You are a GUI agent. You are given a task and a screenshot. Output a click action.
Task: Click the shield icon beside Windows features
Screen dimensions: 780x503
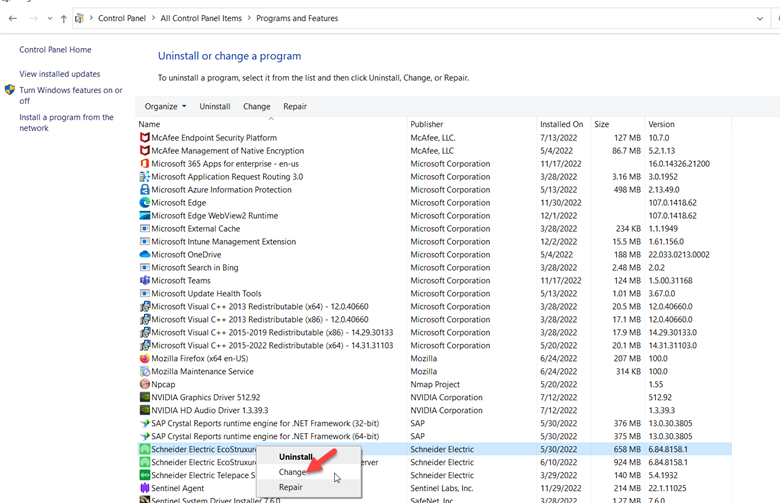tap(10, 90)
